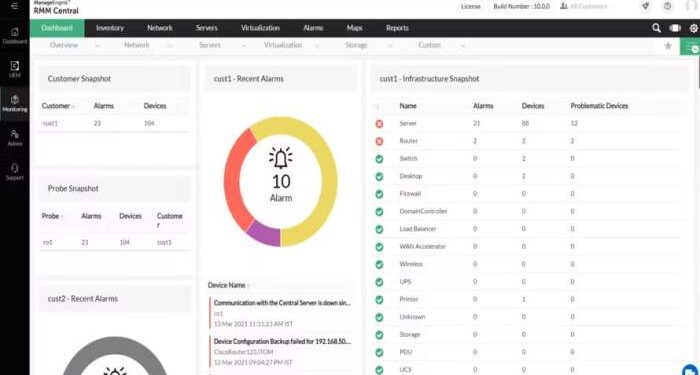Click the green status icon for Switch
This screenshot has width=700, height=375.
(x=379, y=159)
